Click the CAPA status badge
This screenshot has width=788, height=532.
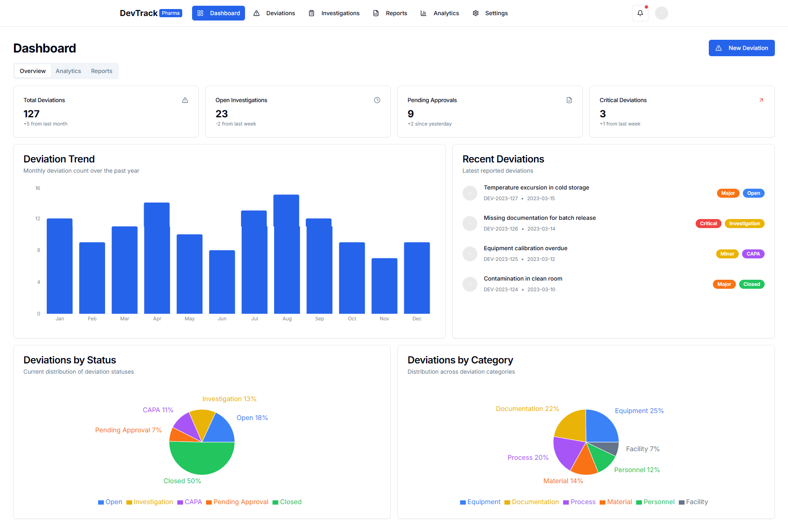point(753,254)
